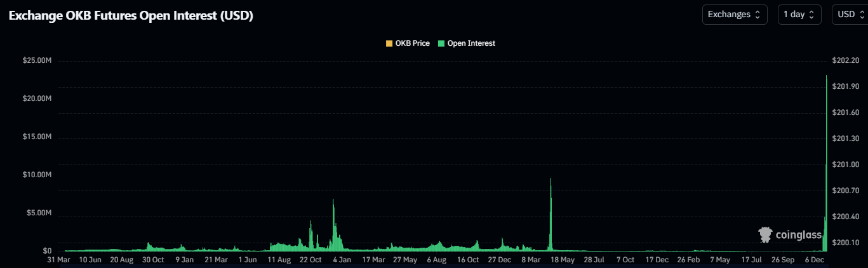Open the Exchanges dropdown
This screenshot has height=268, width=868.
click(x=735, y=14)
